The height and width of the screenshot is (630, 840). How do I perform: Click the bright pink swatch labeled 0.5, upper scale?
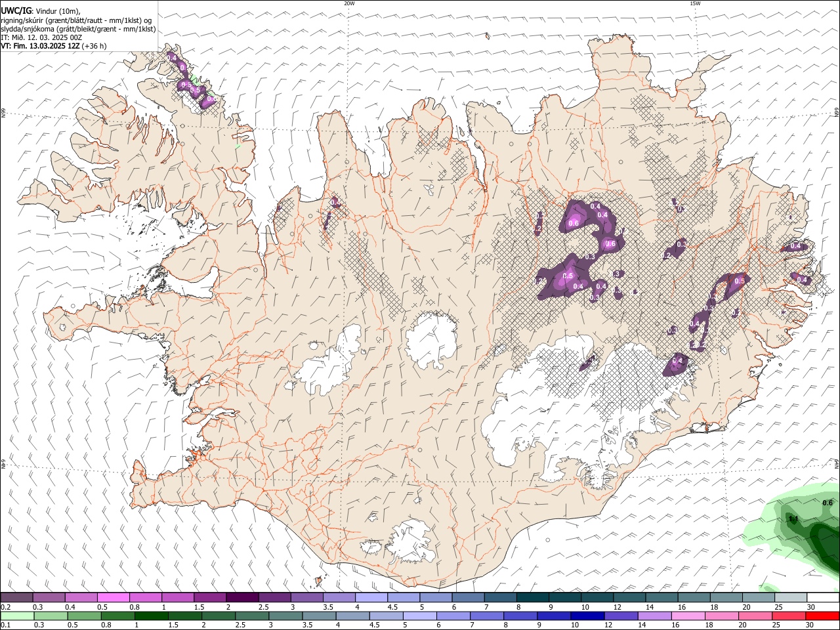[x=114, y=597]
